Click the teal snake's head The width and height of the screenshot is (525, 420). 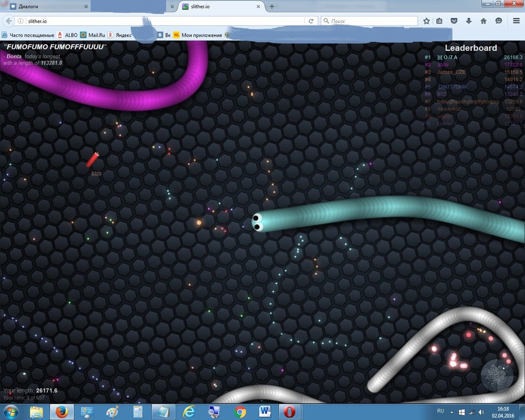pyautogui.click(x=259, y=223)
